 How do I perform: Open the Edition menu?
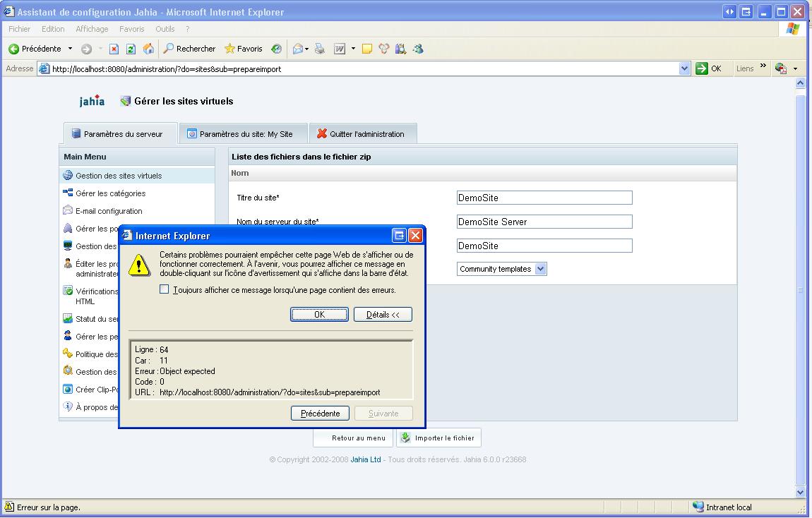(x=53, y=29)
